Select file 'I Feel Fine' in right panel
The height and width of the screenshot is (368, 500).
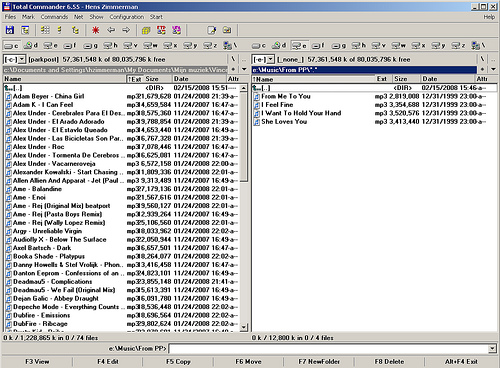(x=374, y=105)
